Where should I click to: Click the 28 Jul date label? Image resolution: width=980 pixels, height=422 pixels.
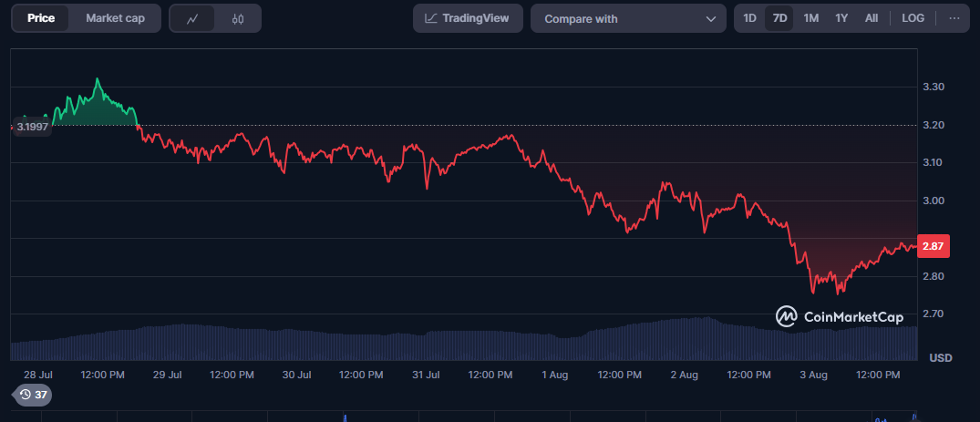pyautogui.click(x=38, y=375)
